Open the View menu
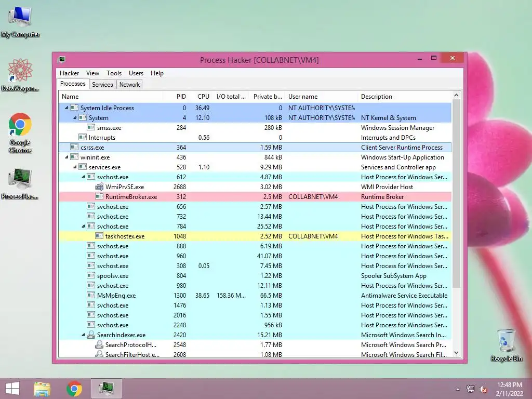Screen dimensions: 532x399 click(x=92, y=73)
